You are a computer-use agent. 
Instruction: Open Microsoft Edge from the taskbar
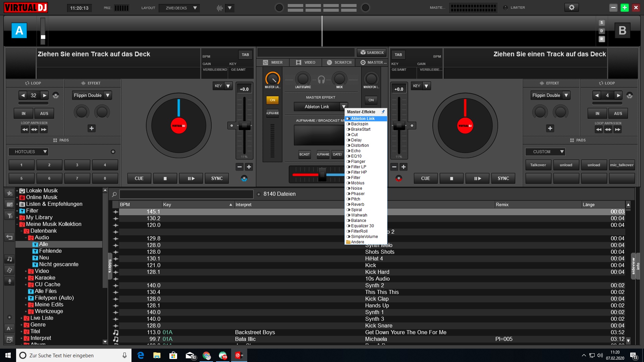(141, 355)
